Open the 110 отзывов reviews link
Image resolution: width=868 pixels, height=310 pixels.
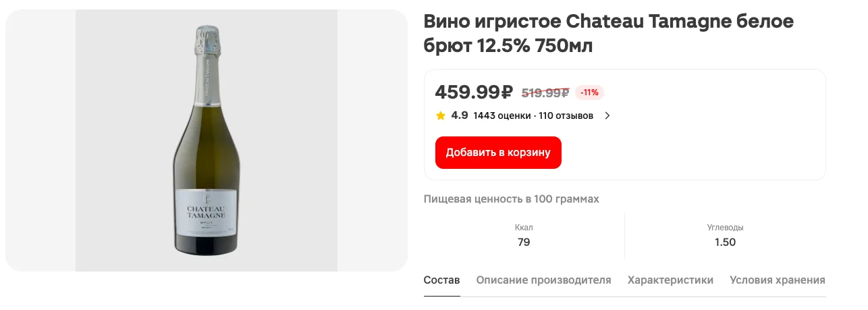coord(566,115)
